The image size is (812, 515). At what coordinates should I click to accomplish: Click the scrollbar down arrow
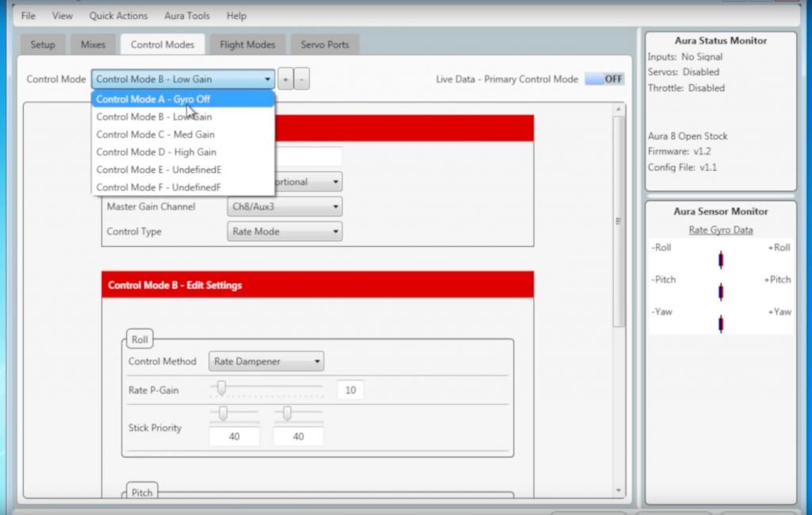[618, 490]
